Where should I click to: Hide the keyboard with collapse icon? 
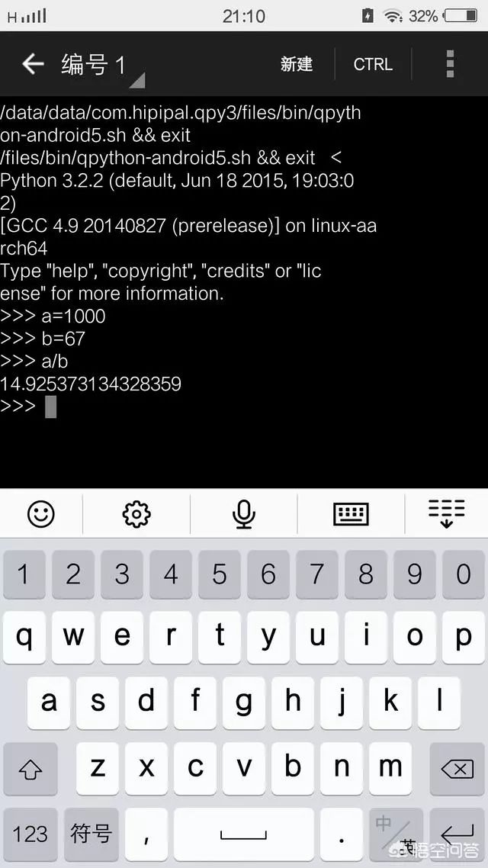[447, 514]
